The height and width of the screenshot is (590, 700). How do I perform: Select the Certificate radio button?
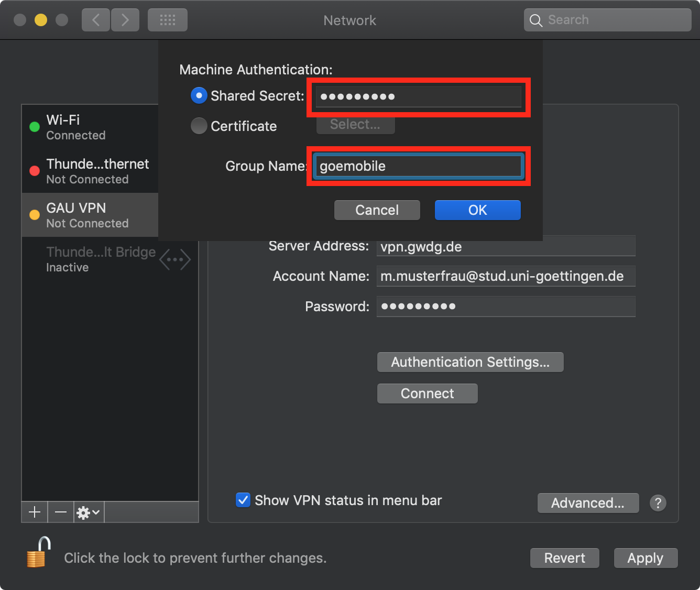click(x=199, y=126)
